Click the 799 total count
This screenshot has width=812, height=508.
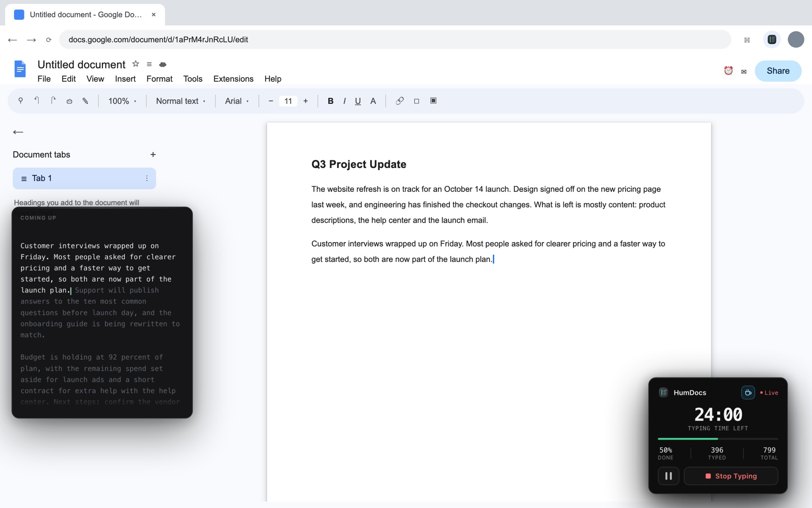[769, 450]
